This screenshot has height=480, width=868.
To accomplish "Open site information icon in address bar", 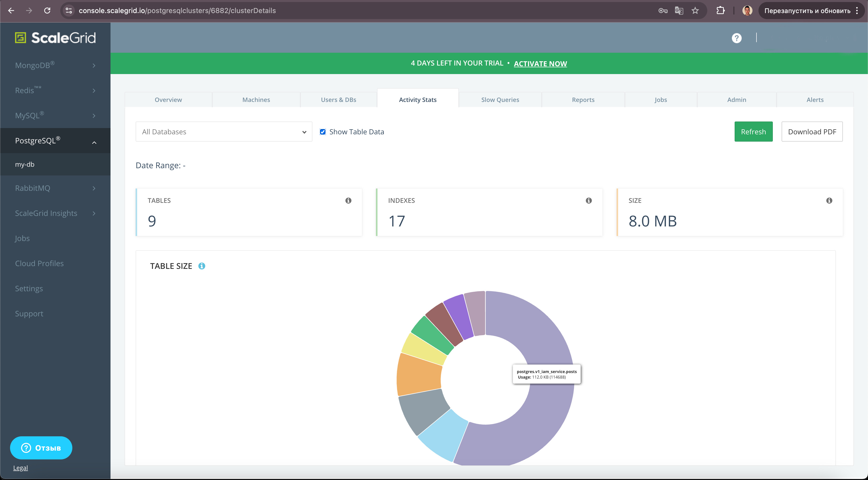I will [69, 11].
